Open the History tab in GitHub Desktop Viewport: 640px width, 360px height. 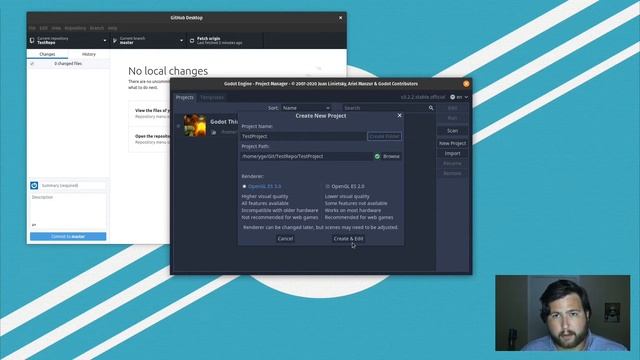click(x=89, y=54)
